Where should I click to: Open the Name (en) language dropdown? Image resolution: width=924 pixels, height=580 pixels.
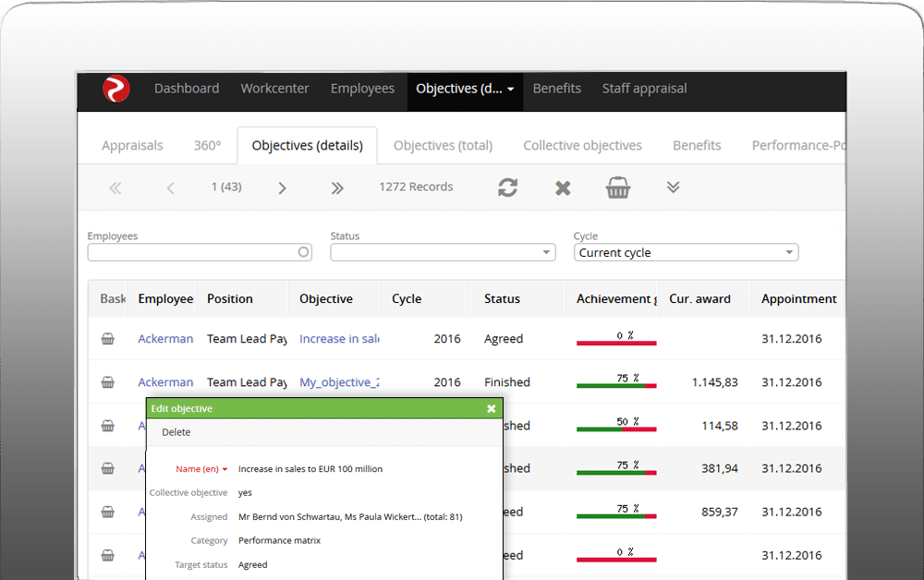coord(225,469)
